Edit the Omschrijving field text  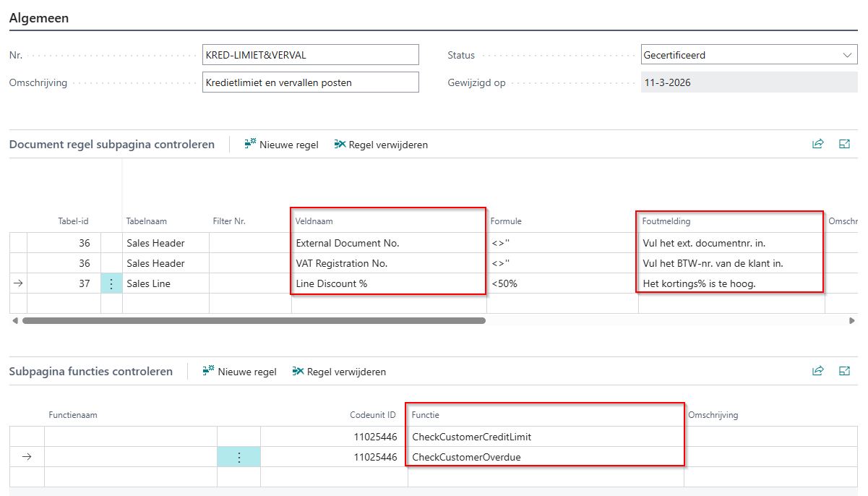311,82
